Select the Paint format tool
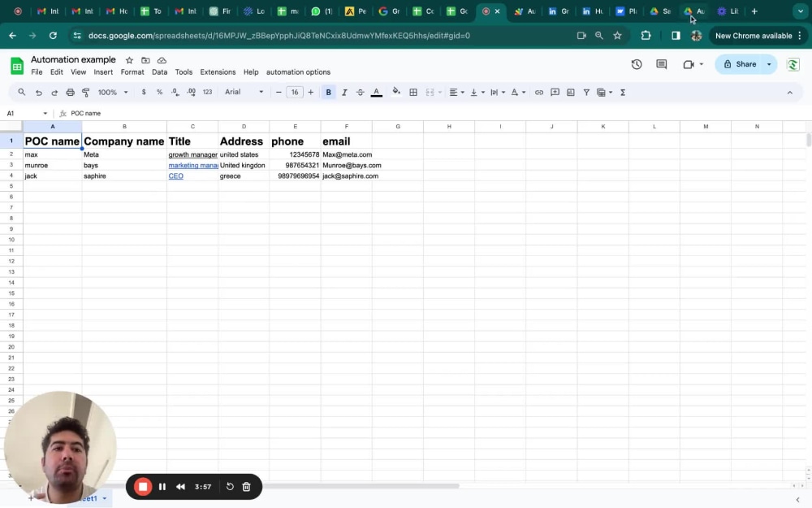812x508 pixels. pos(85,92)
